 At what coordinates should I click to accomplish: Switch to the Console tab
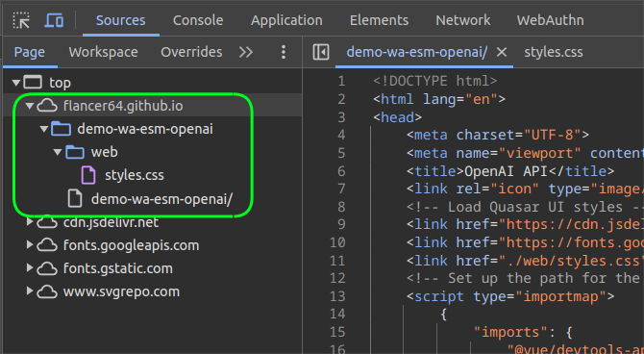(x=198, y=20)
